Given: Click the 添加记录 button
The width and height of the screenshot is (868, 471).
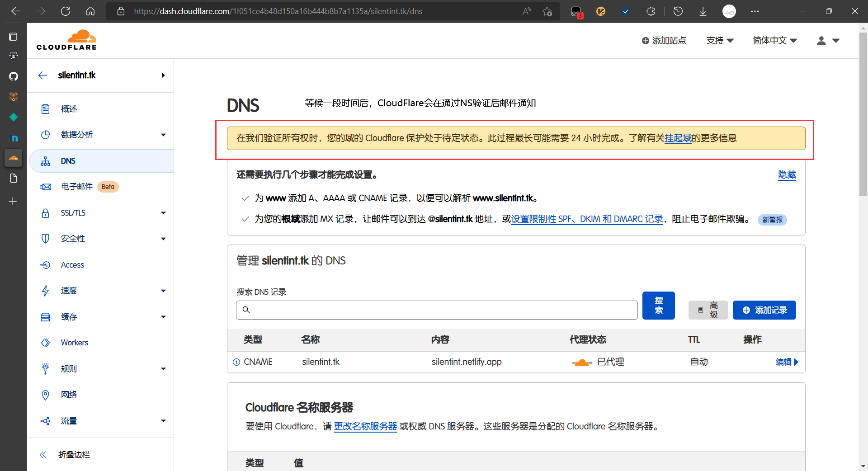Looking at the screenshot, I should tap(764, 310).
